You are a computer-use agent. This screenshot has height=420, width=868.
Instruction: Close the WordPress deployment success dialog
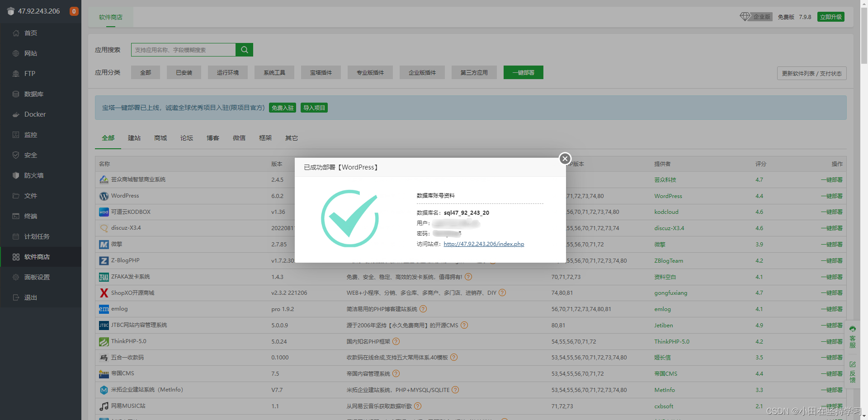(x=565, y=158)
